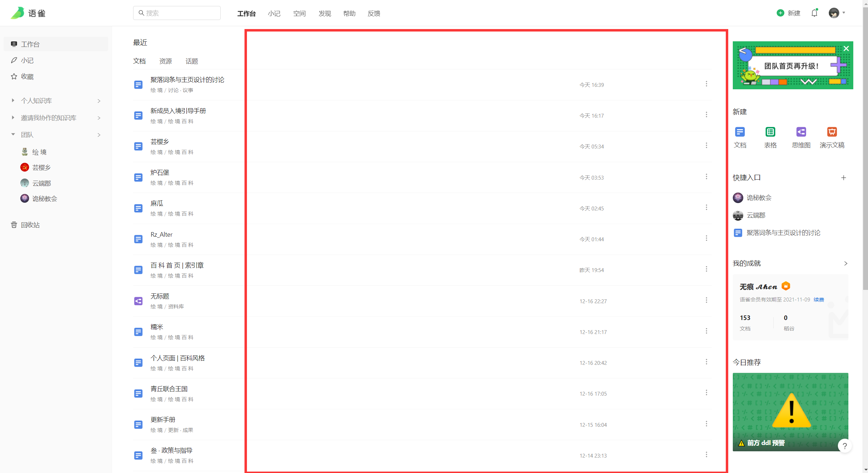Open the recycle bin (回收站)
This screenshot has width=868, height=473.
(30, 225)
